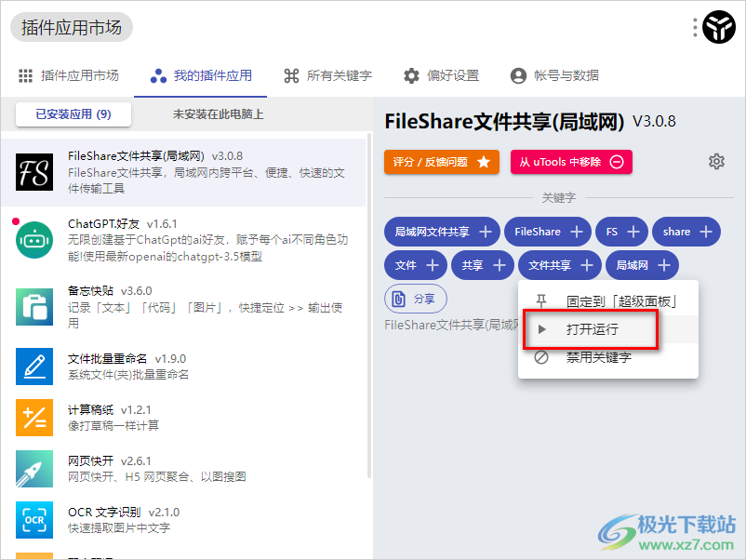Image resolution: width=746 pixels, height=560 pixels.
Task: Click the prohibited icon beside 禁用关键字
Action: pyautogui.click(x=541, y=357)
